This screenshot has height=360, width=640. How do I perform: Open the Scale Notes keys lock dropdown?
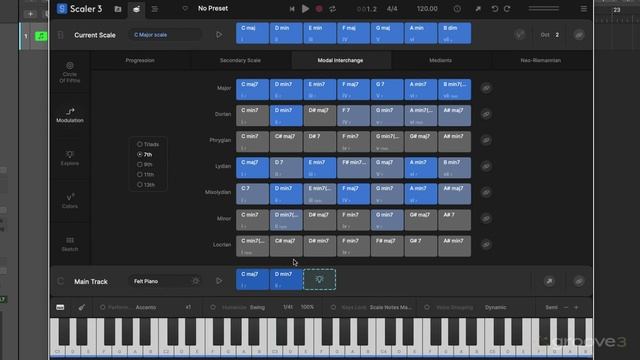(391, 307)
